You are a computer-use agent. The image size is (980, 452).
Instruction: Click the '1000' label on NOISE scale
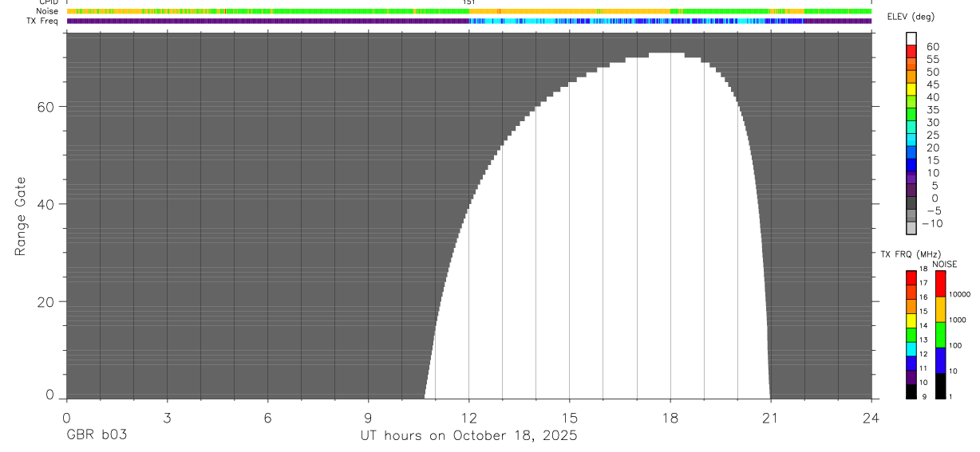[x=956, y=320]
